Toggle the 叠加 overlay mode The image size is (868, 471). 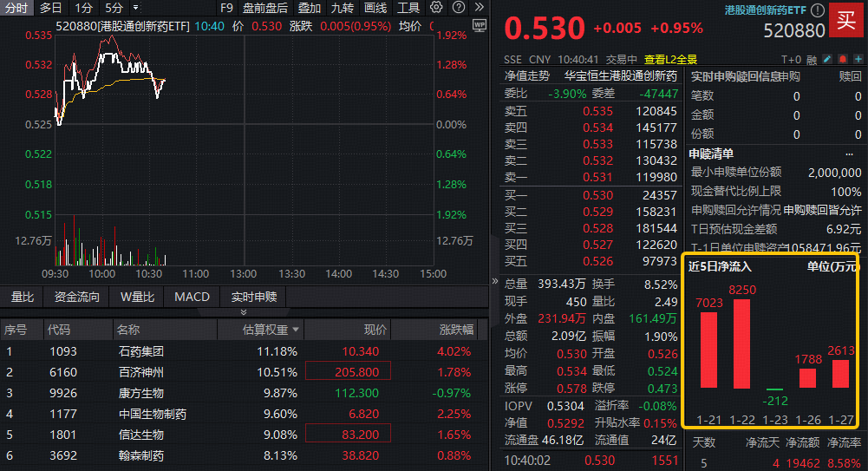(310, 8)
